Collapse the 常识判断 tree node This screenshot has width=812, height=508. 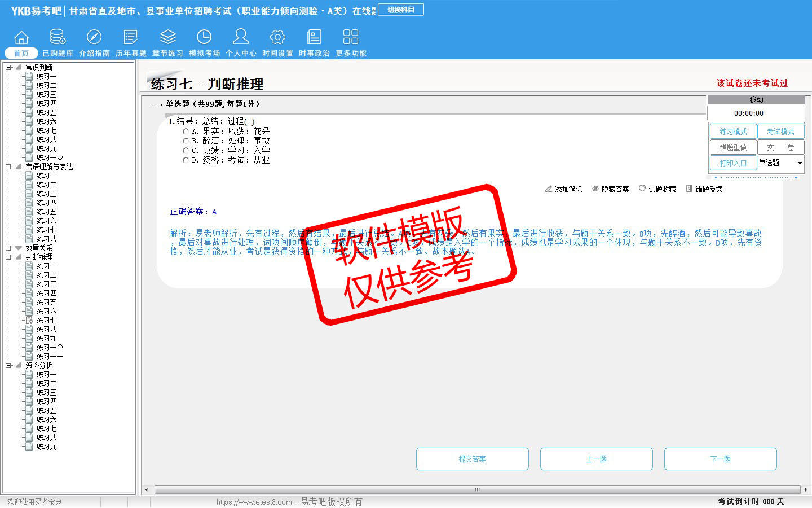[8, 67]
